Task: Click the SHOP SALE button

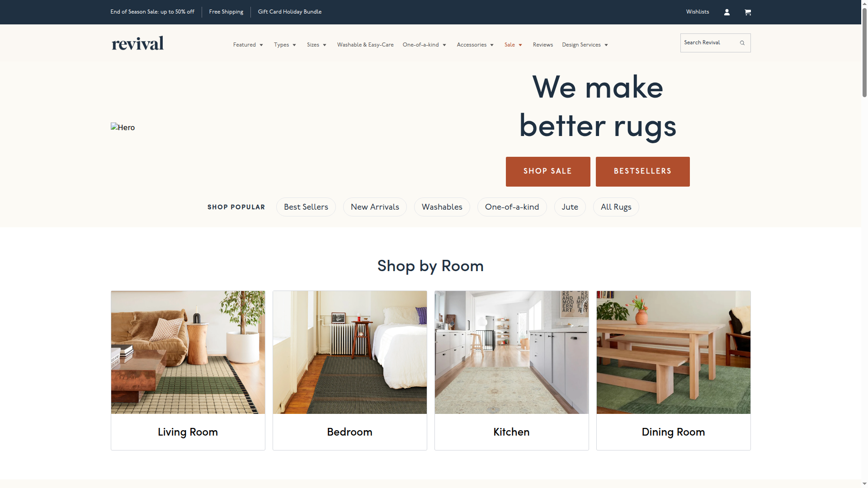Action: pyautogui.click(x=547, y=171)
